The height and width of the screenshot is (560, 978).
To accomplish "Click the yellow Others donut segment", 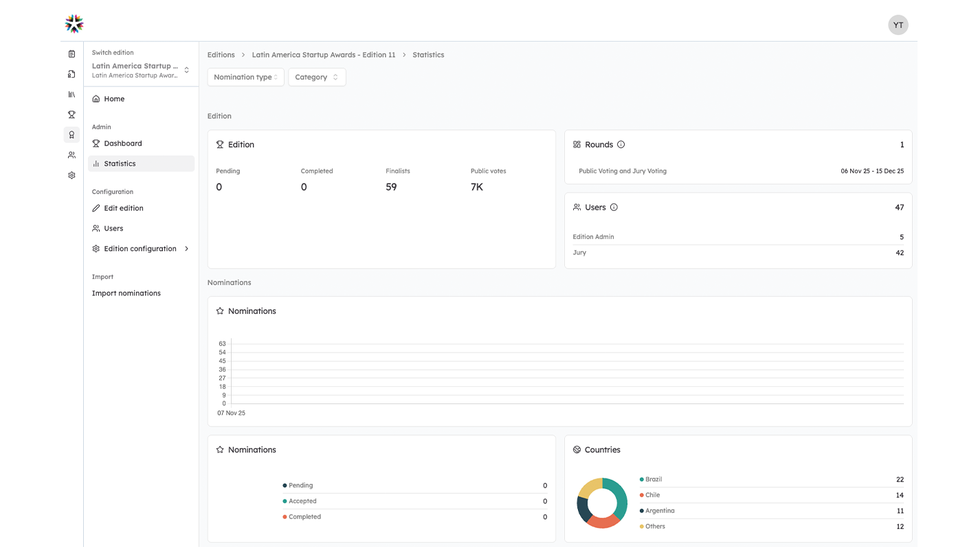I will (x=590, y=487).
